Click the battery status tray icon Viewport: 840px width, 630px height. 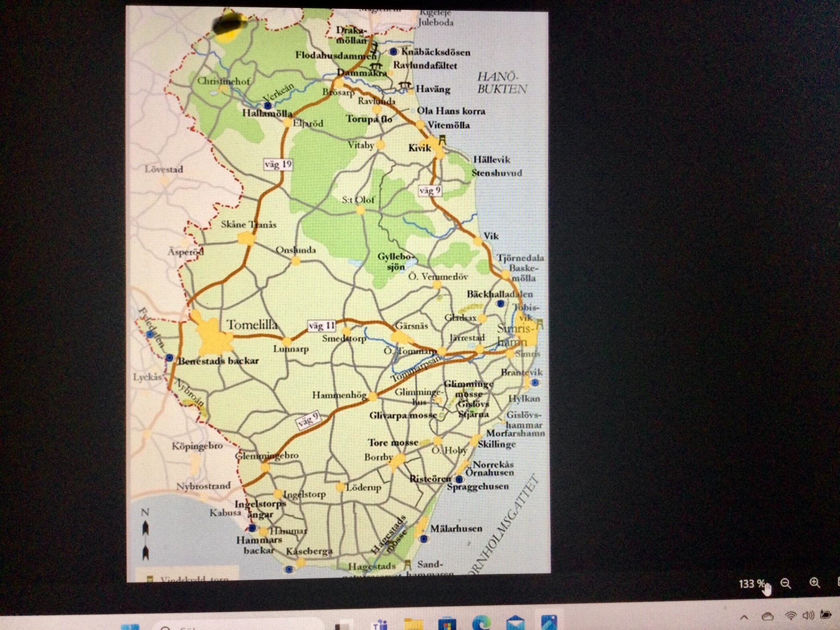(x=825, y=615)
